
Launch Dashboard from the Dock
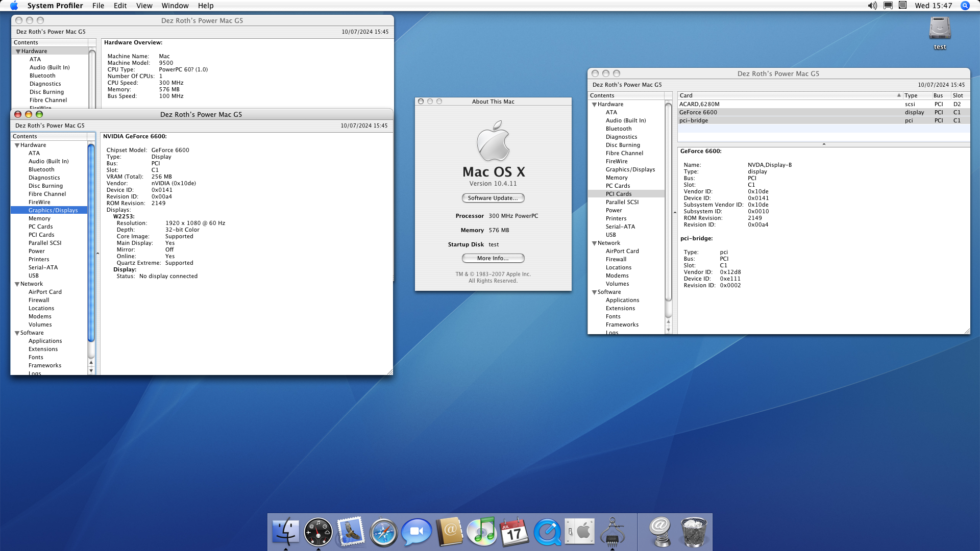pos(318,532)
